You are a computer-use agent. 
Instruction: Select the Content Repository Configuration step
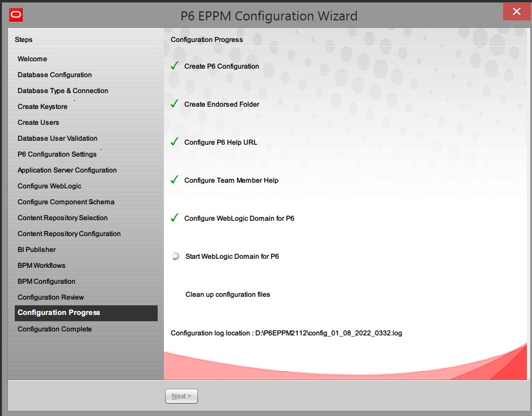point(69,234)
